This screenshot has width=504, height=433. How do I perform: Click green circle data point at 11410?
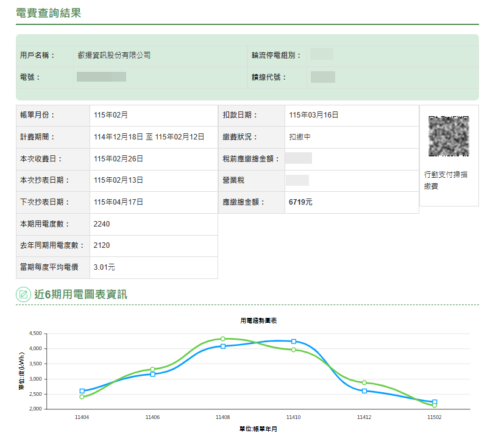pyautogui.click(x=294, y=350)
